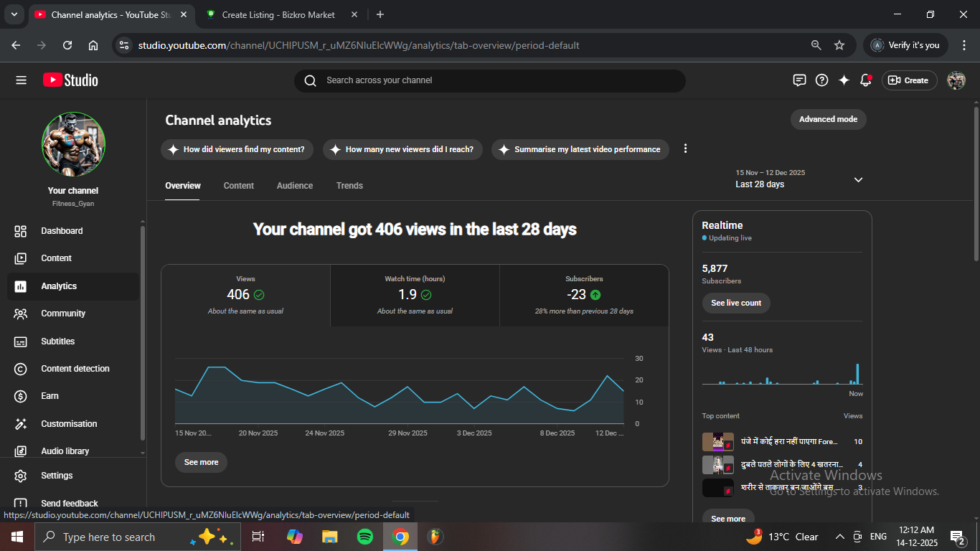Open the notifications bell
This screenshot has width=980, height=551.
click(865, 80)
